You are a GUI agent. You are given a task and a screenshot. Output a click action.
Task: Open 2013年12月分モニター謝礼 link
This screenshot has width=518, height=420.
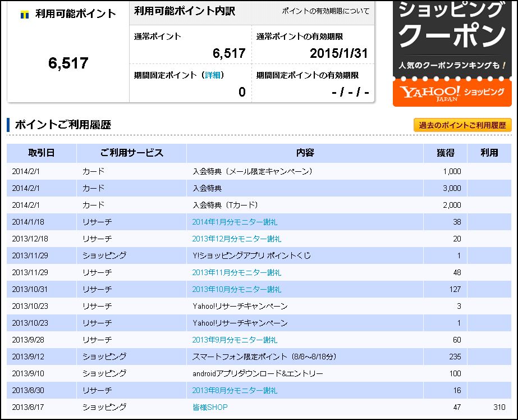(236, 239)
